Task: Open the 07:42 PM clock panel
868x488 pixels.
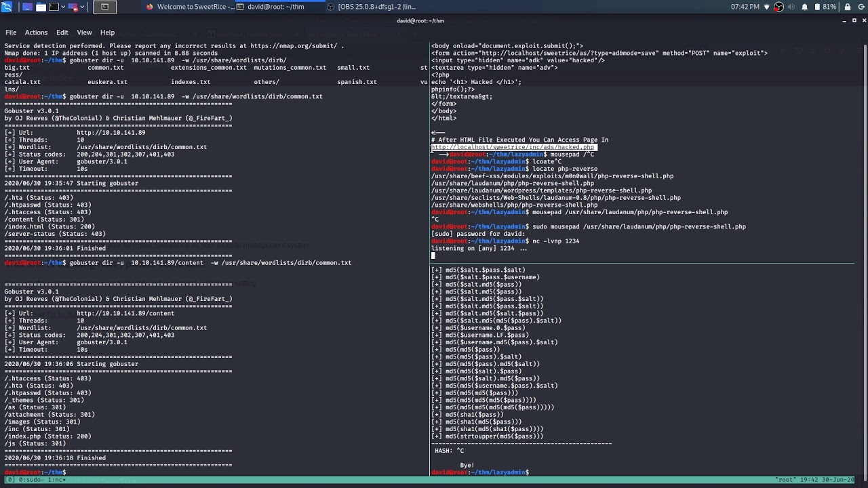Action: pos(745,7)
